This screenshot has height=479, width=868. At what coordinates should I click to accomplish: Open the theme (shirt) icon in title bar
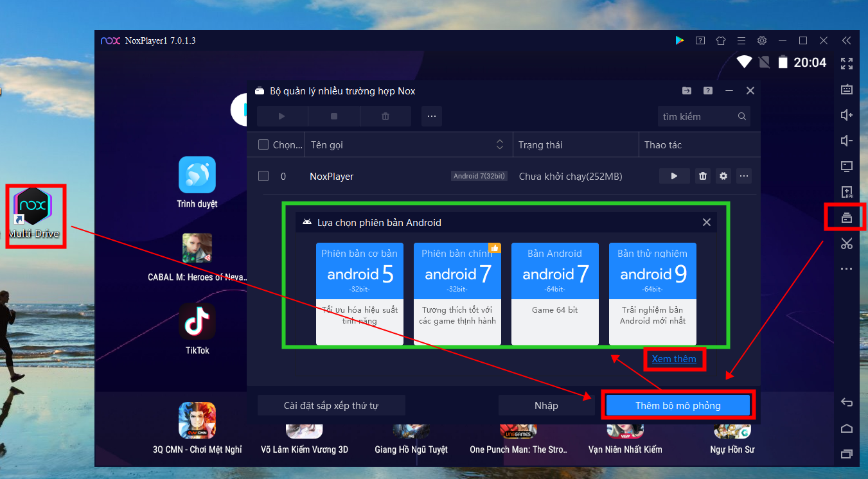(721, 40)
